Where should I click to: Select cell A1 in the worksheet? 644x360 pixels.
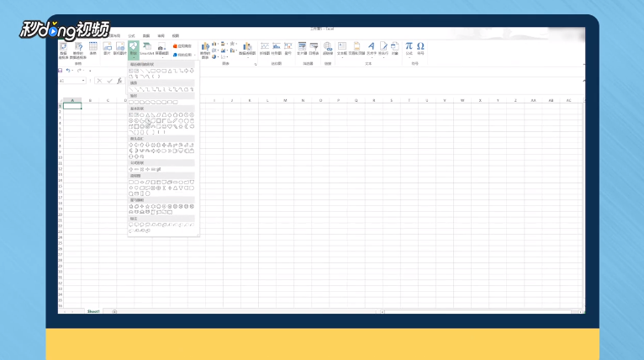(72, 106)
